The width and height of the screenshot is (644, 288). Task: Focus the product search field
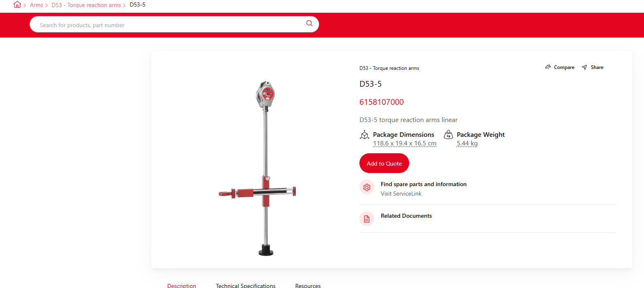(x=174, y=24)
